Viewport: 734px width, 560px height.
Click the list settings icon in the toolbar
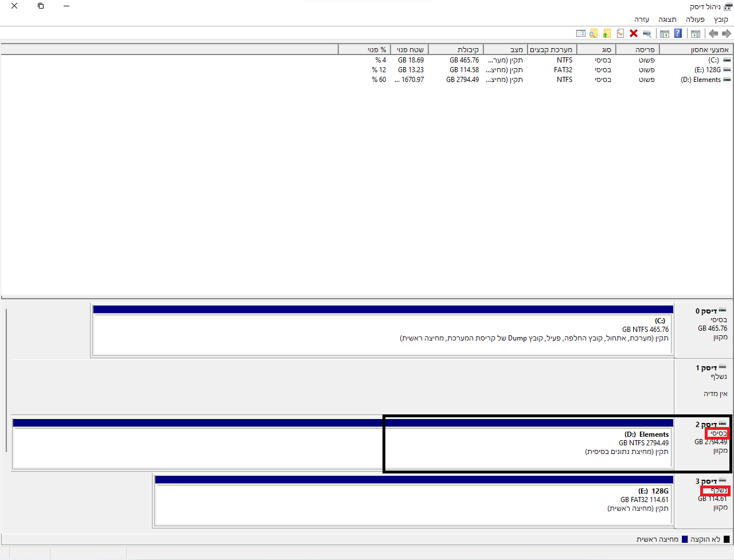coord(580,34)
